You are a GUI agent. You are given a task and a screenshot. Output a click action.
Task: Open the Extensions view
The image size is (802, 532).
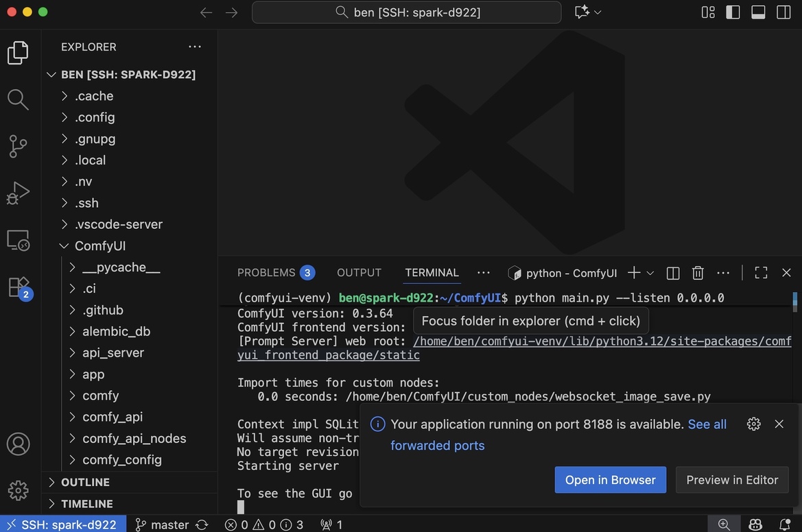point(18,287)
